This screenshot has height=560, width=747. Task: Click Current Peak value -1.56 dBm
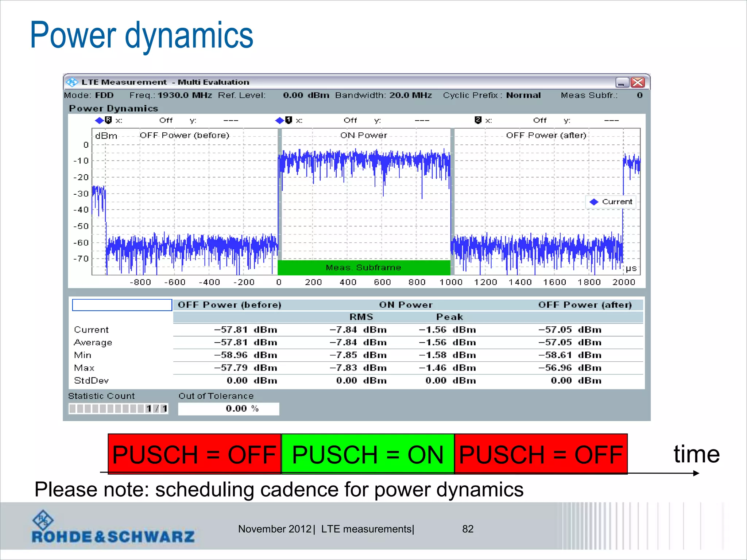pos(447,330)
